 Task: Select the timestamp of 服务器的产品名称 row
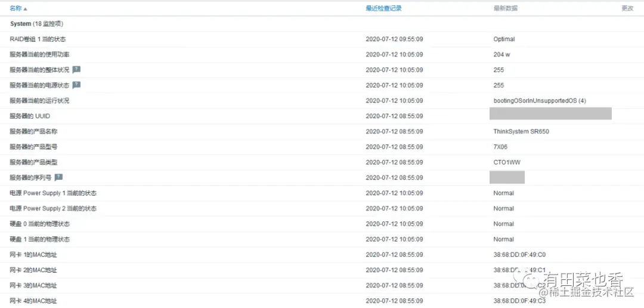point(394,131)
